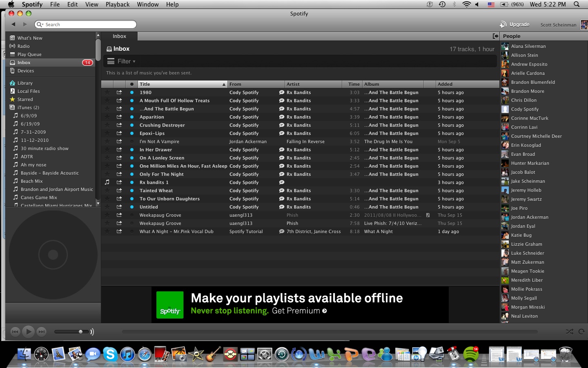Click the Get Premium link in the ad
The height and width of the screenshot is (368, 588).
[x=299, y=311]
